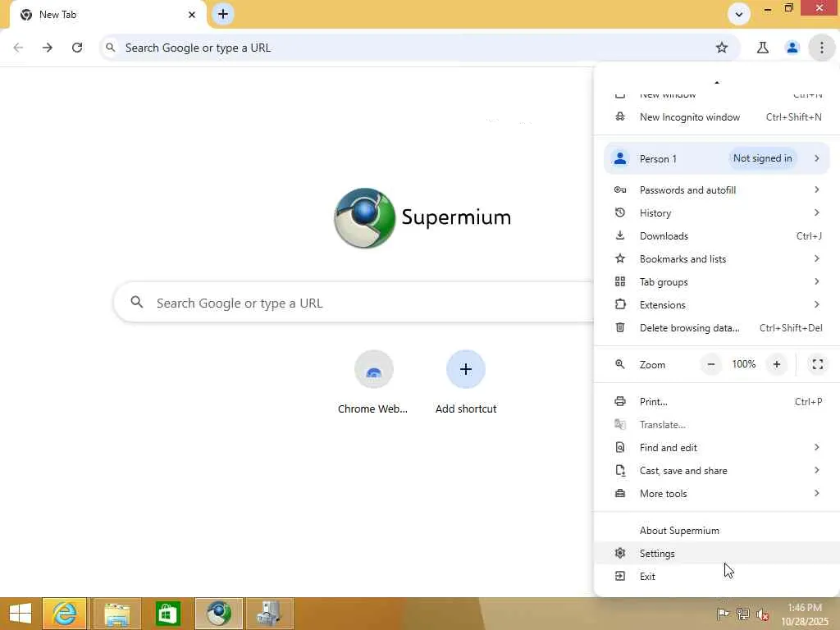Click the More tools toolbox icon
840x630 pixels.
tap(620, 493)
